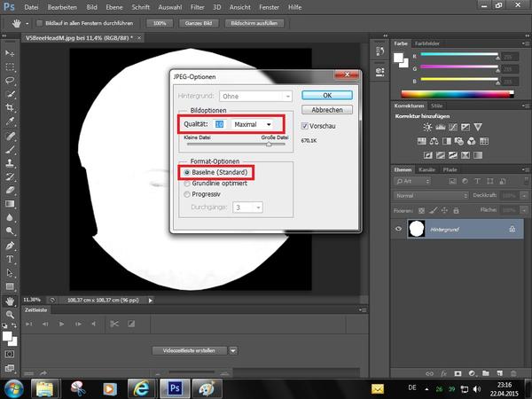
Task: Switch to the Kanäle tab
Action: 426,169
